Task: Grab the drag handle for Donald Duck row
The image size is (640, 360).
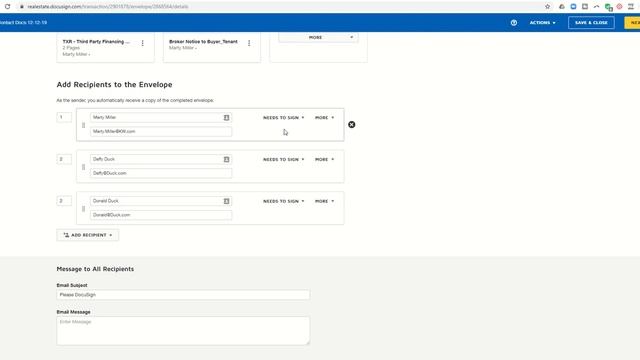Action: coord(83,209)
